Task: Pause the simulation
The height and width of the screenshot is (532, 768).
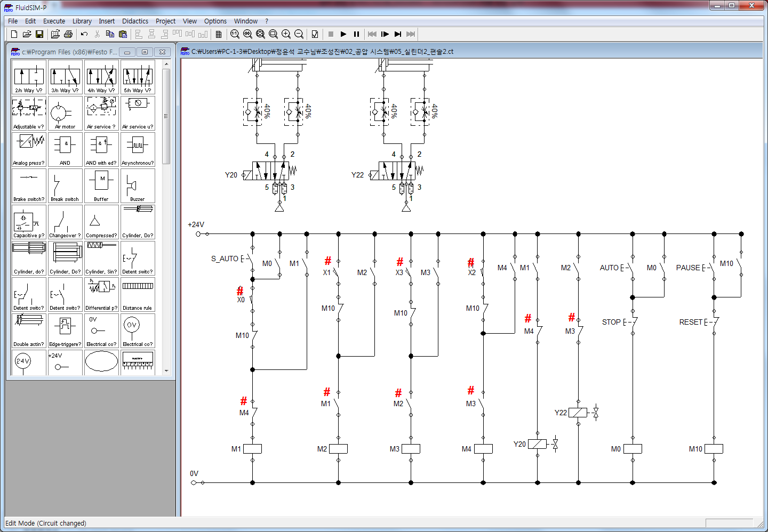Action: 356,34
